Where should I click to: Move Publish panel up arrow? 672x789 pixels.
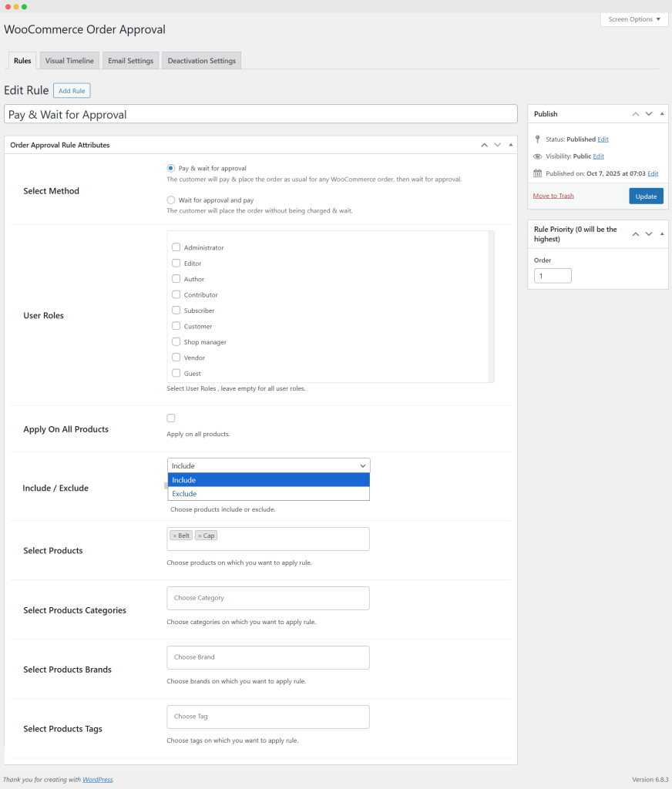coord(636,114)
